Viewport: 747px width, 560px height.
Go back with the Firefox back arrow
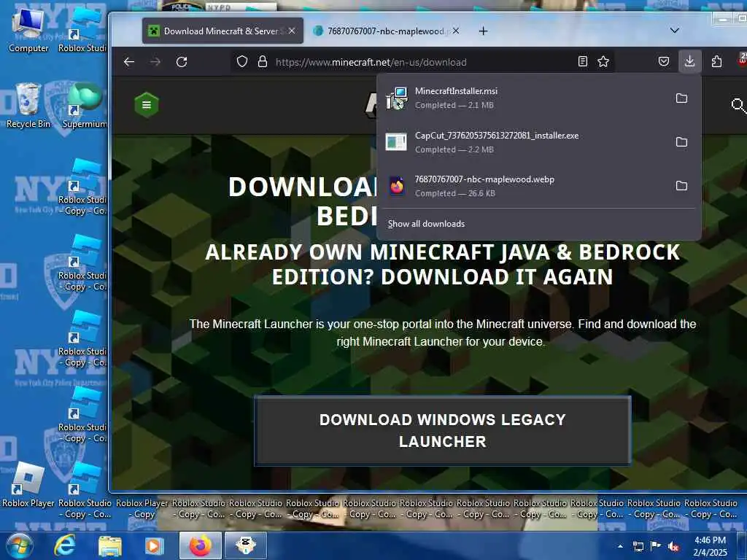129,62
